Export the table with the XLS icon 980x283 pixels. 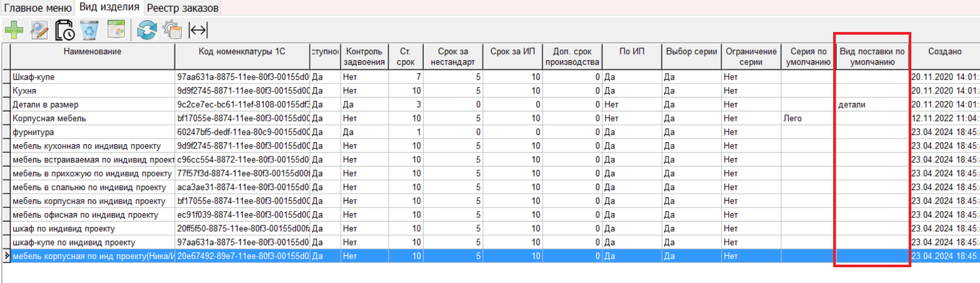pos(116,30)
